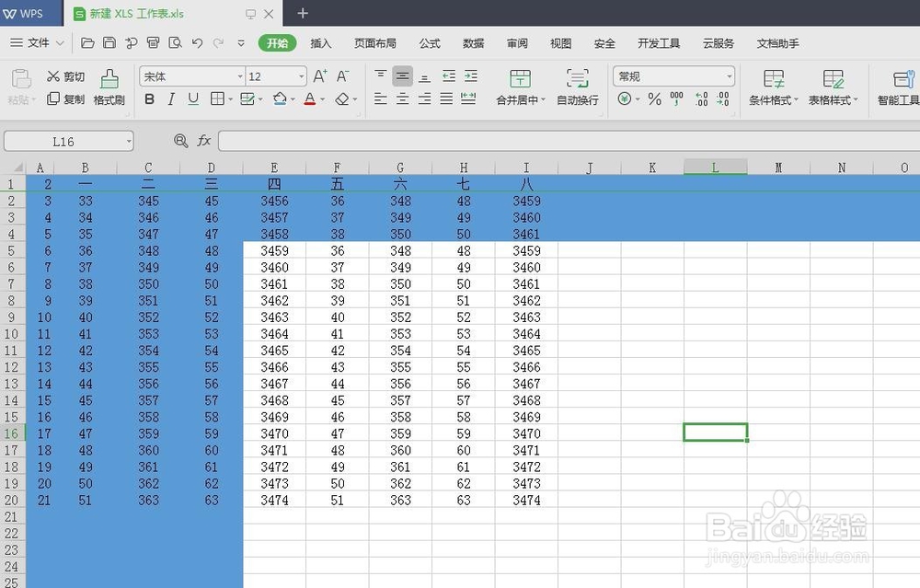
Task: Switch to the 插入 ribbon tab
Action: (x=321, y=43)
